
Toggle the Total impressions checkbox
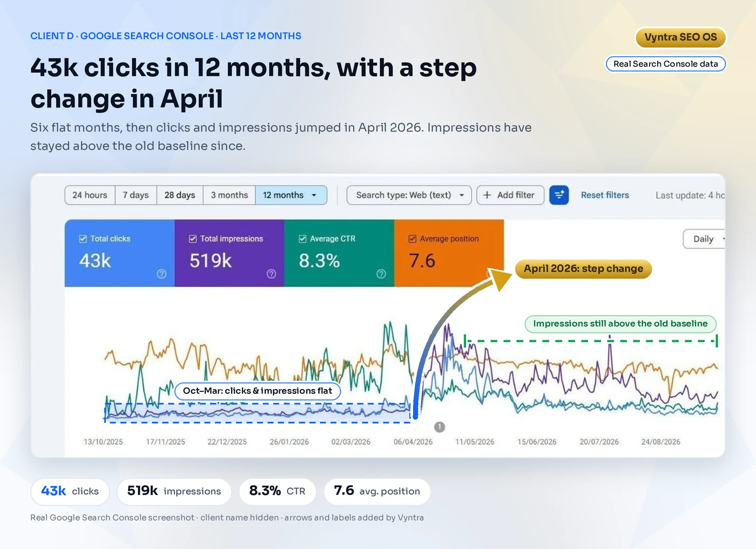pyautogui.click(x=193, y=239)
